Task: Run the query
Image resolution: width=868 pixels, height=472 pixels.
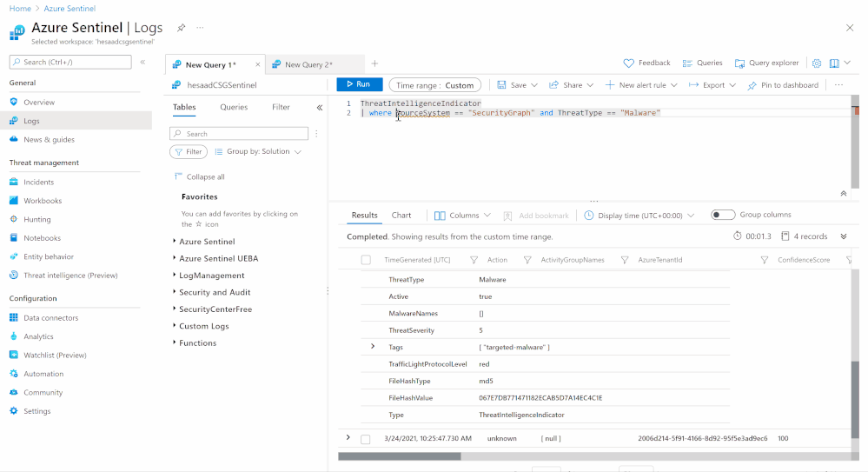Action: tap(359, 85)
